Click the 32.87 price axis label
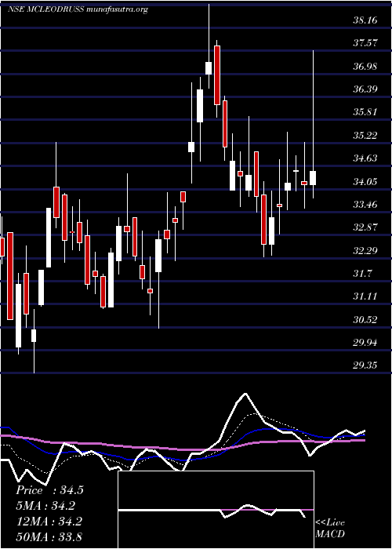392x549 pixels. [365, 227]
